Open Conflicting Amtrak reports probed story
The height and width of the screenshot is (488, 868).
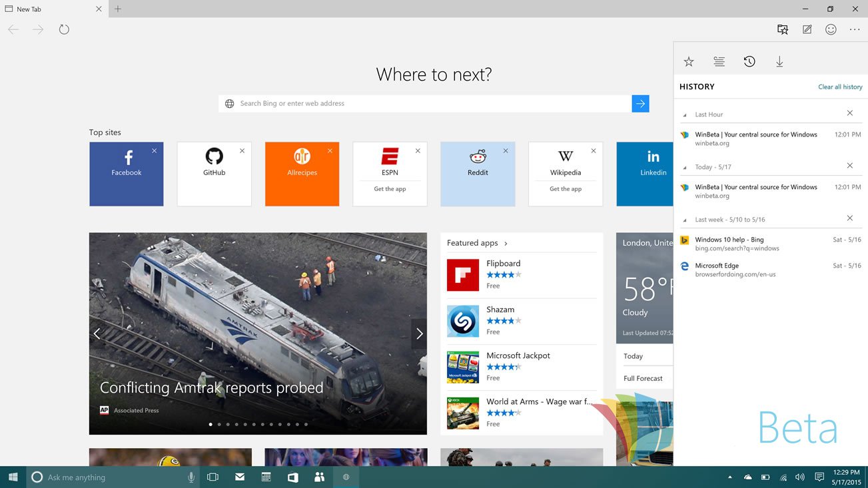(x=212, y=387)
